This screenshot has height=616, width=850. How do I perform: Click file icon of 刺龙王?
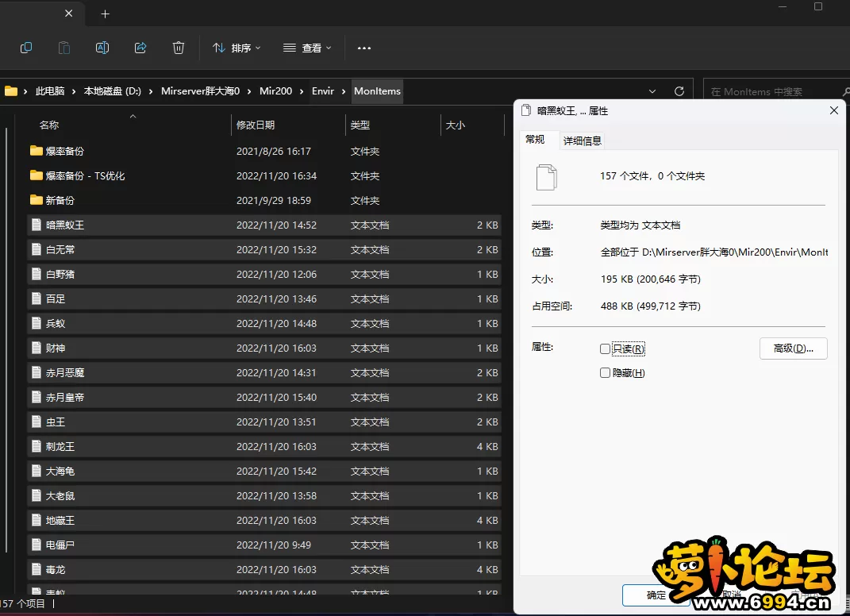37,446
